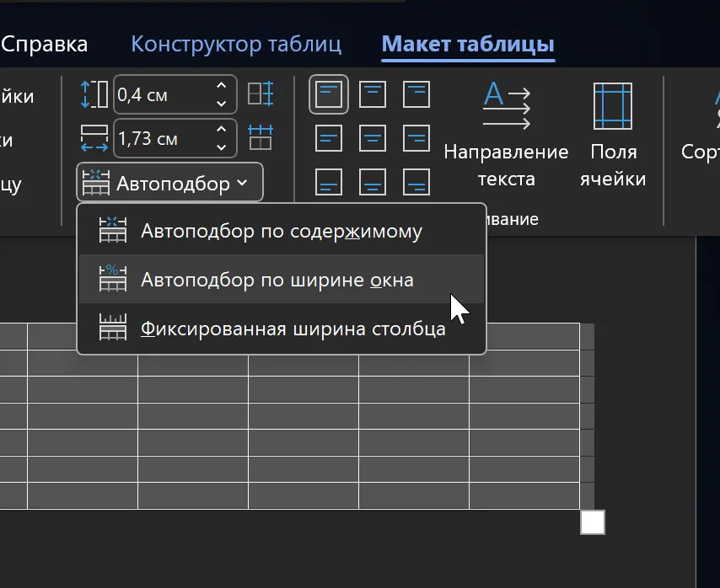Align cell text middle left
Screen dimensions: 720x588
(329, 138)
